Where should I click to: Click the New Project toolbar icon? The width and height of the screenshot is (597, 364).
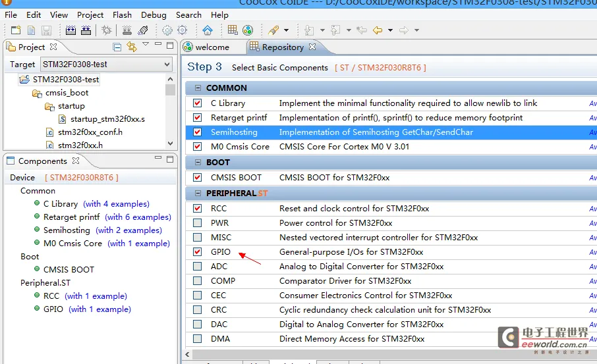pos(16,30)
